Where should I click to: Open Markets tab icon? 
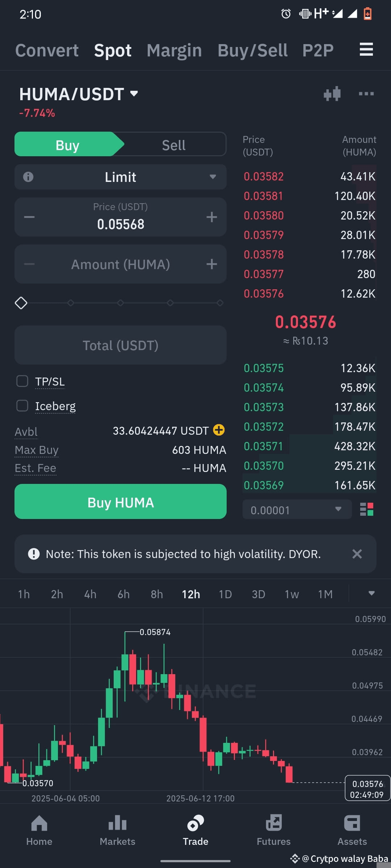[x=117, y=823]
